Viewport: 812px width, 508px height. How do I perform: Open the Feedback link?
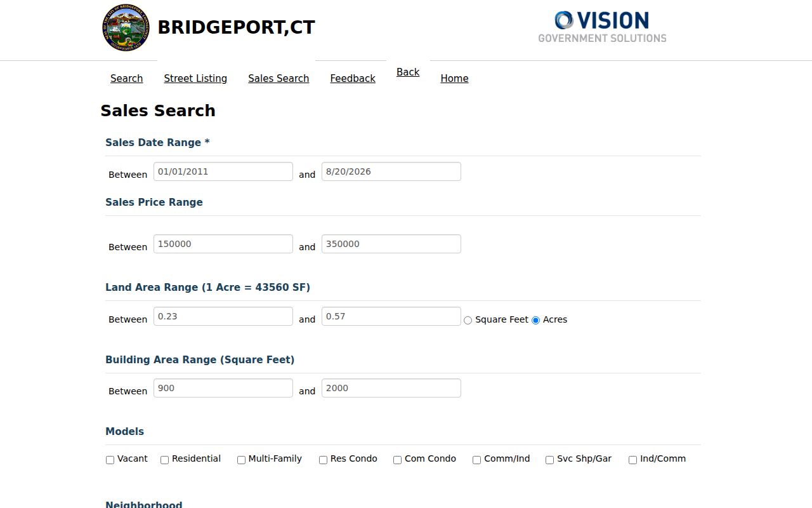point(353,78)
